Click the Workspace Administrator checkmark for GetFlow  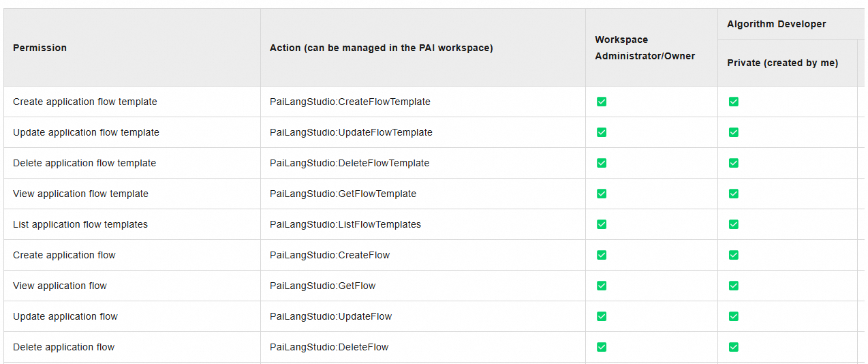coord(602,286)
